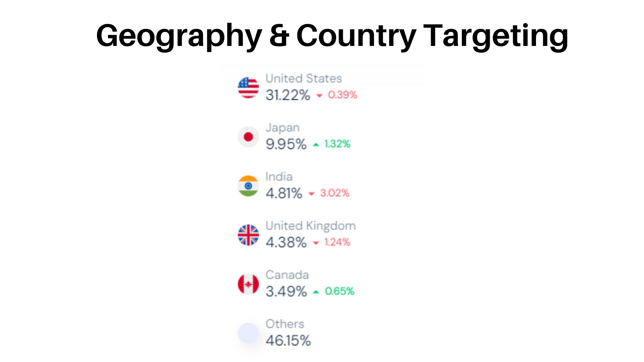
Task: Click the red down arrow beside 4.38%
Action: point(316,243)
